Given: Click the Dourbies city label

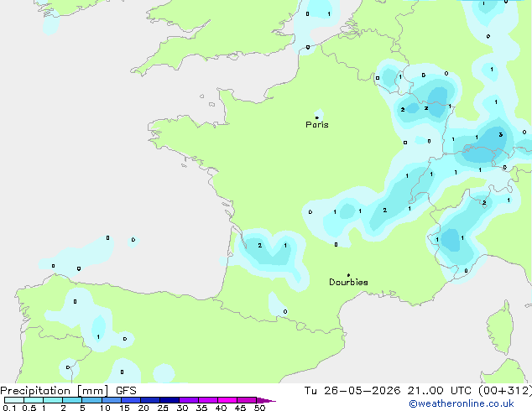Looking at the screenshot, I should (348, 282).
